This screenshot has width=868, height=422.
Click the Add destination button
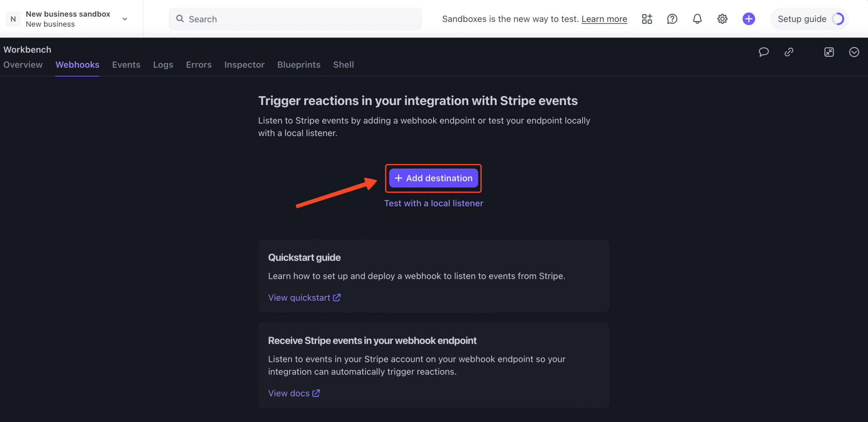point(433,178)
